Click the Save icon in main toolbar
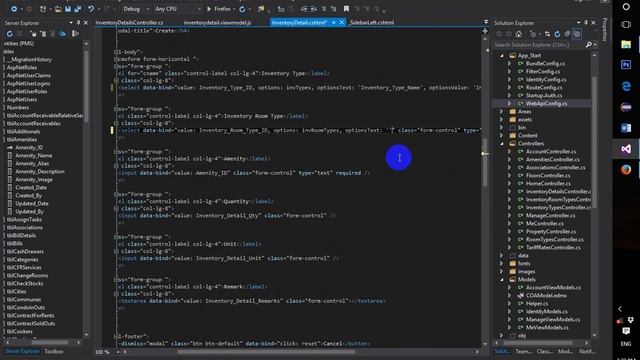The height and width of the screenshot is (360, 640). click(68, 9)
